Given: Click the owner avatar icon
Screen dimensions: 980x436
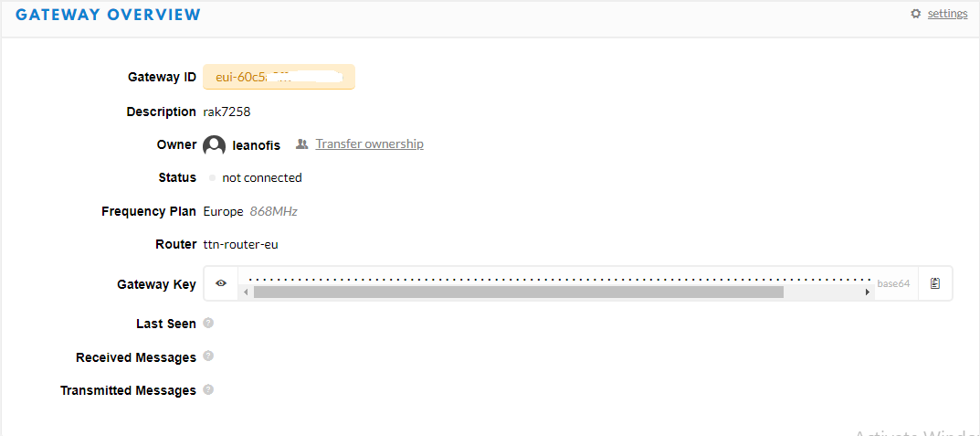Looking at the screenshot, I should tap(214, 145).
